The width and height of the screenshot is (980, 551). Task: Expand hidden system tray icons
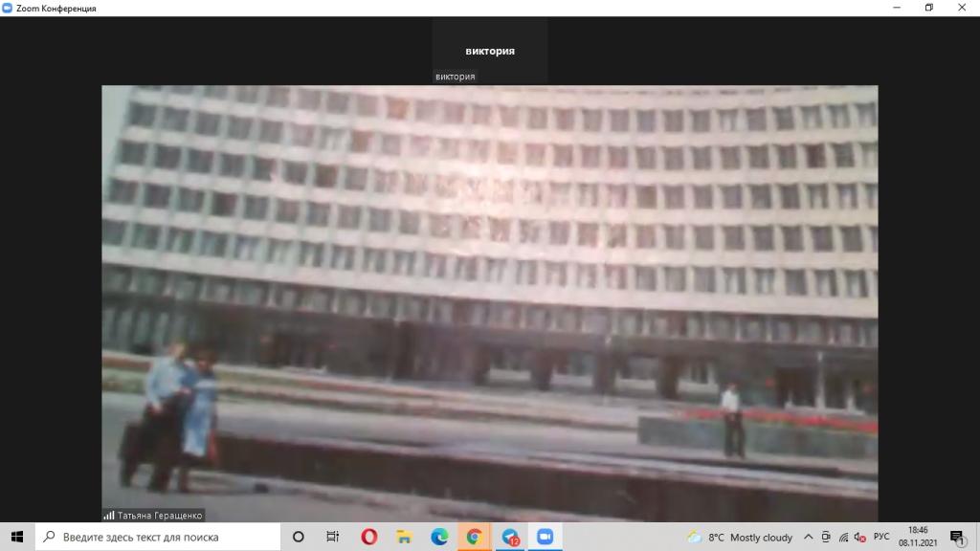tap(808, 537)
